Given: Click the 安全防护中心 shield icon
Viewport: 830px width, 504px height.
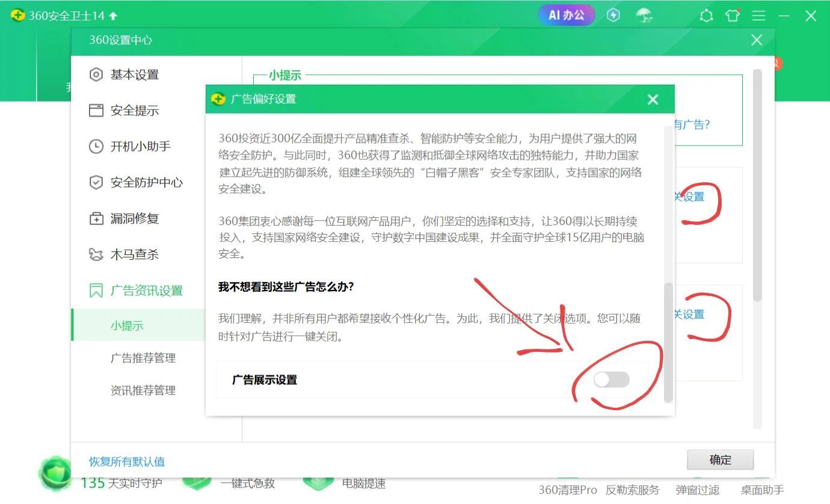Looking at the screenshot, I should click(96, 182).
